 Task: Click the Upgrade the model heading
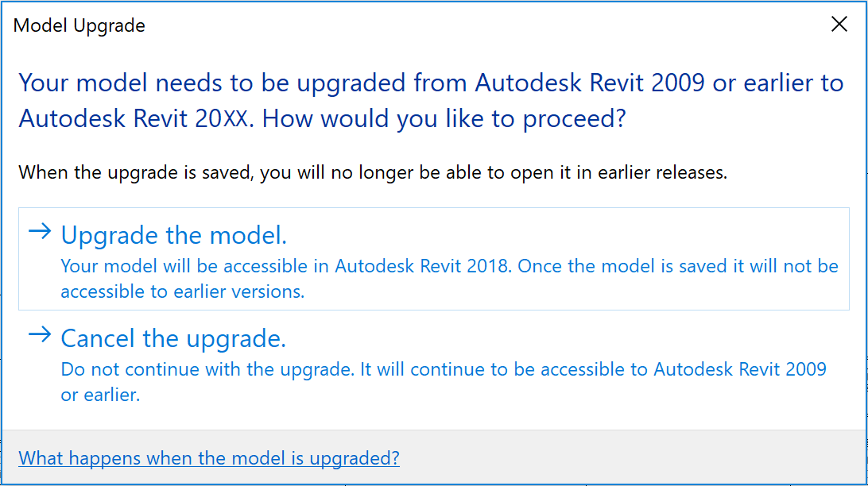(174, 235)
